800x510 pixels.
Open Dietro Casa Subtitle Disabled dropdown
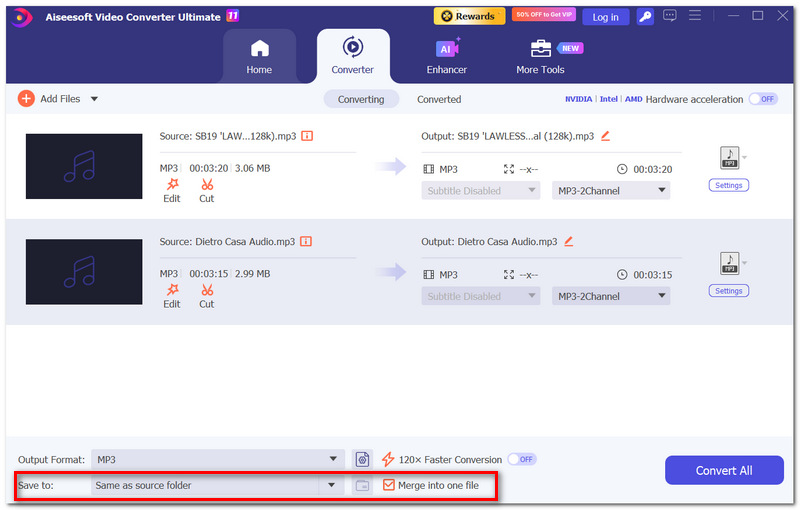(481, 296)
